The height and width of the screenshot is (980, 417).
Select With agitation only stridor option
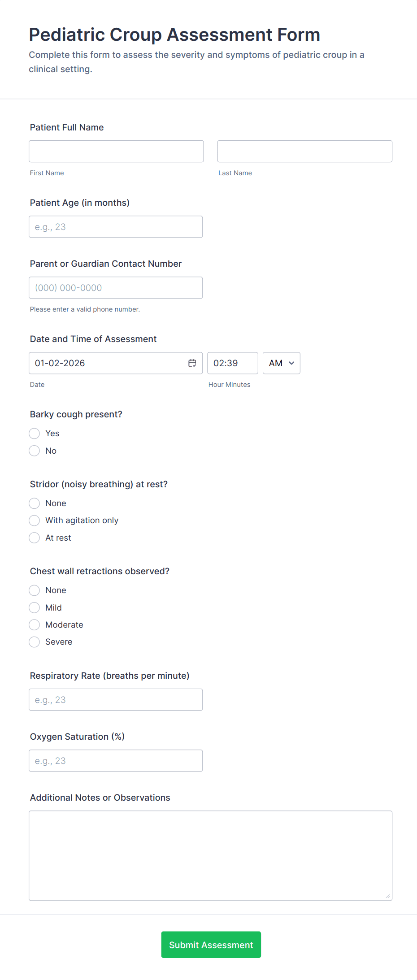(x=34, y=520)
